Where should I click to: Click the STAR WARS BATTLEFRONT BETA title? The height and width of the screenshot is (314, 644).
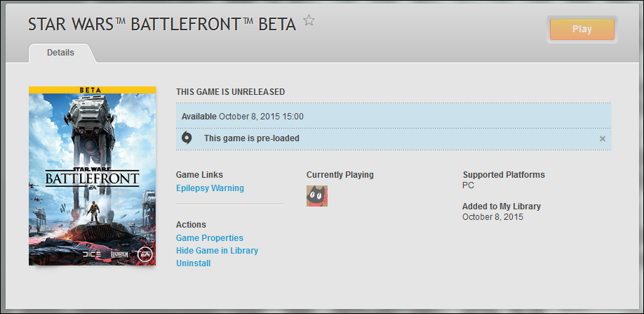tap(162, 25)
